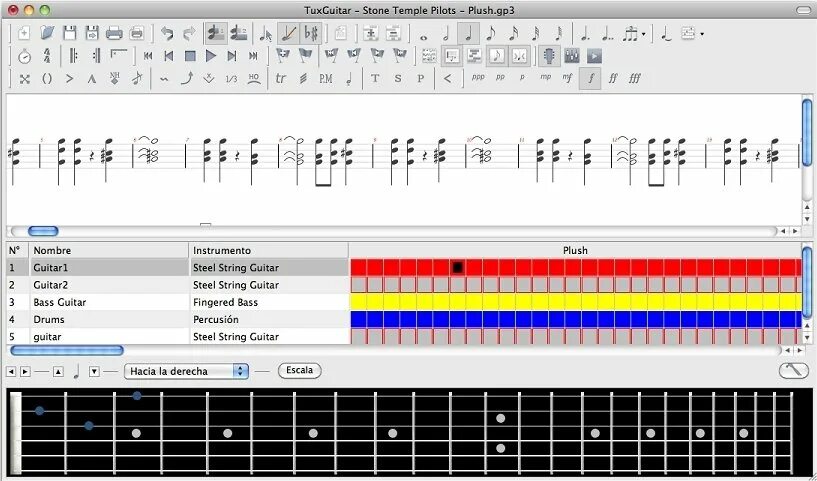Set dynamic to mezzo-forte mf

tap(567, 78)
